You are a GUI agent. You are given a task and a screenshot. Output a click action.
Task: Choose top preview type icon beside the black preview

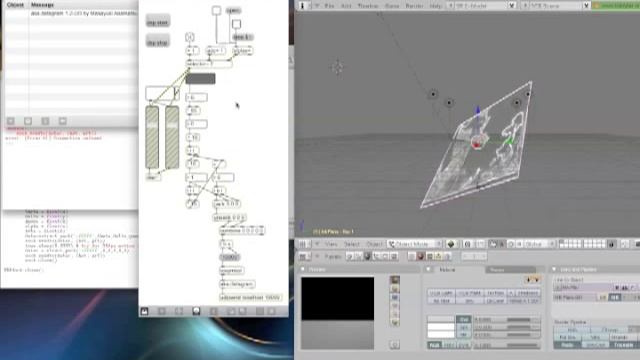395,280
